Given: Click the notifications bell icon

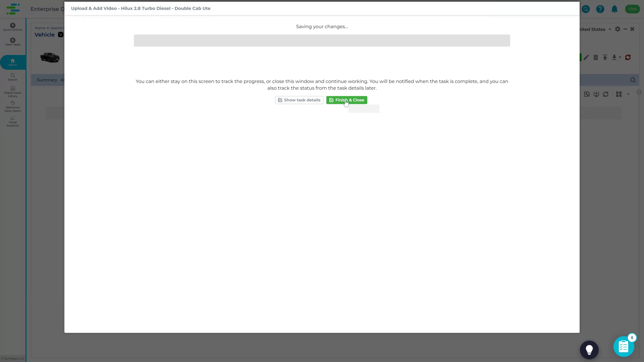Looking at the screenshot, I should [x=614, y=9].
